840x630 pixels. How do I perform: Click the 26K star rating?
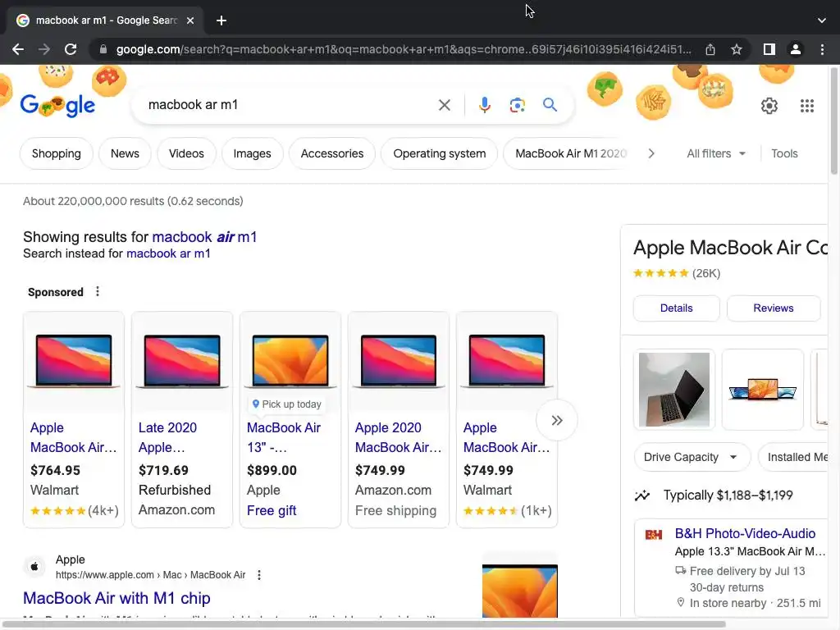(x=677, y=273)
